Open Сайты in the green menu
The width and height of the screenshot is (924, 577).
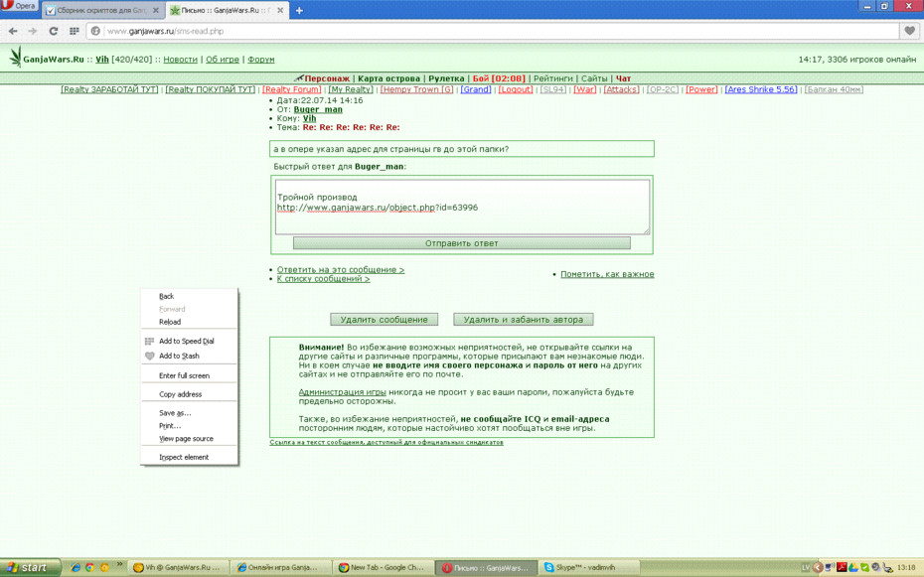coord(594,78)
